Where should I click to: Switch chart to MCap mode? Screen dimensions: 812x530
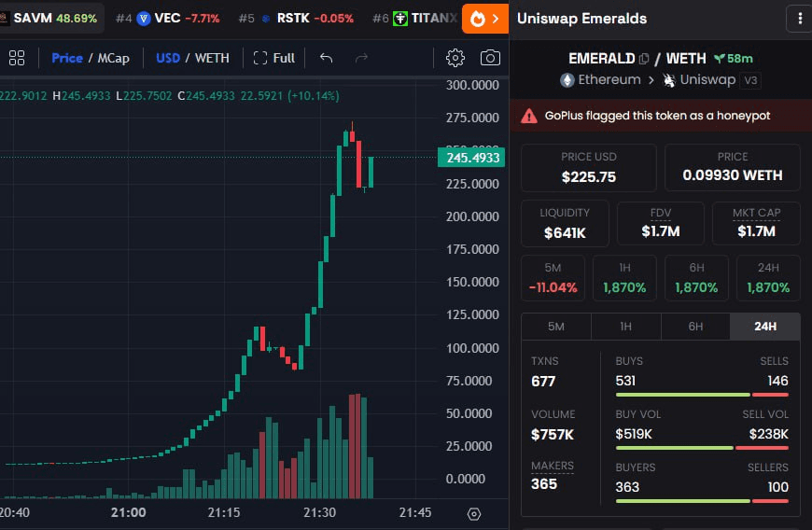tap(114, 58)
